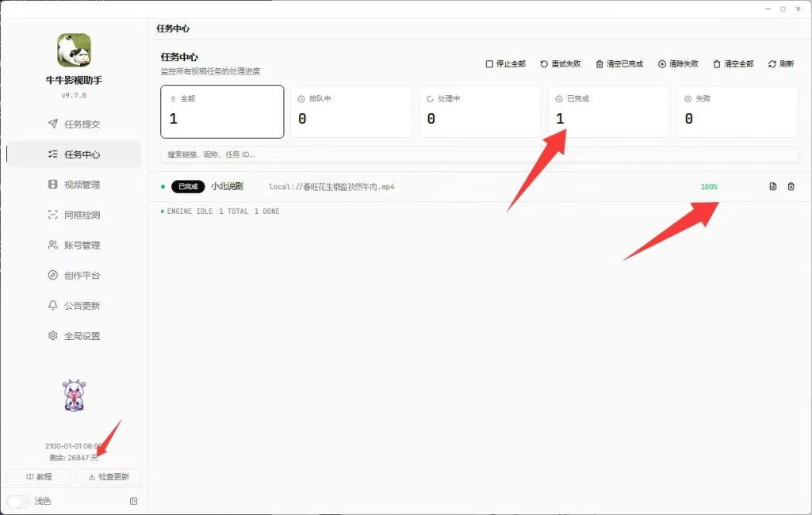Filter tasks by 失败 card
The image size is (812, 515).
click(737, 112)
